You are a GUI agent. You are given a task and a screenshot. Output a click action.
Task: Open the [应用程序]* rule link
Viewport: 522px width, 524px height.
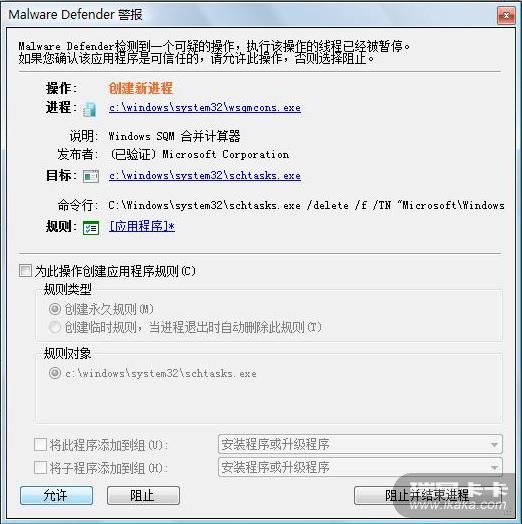[142, 227]
